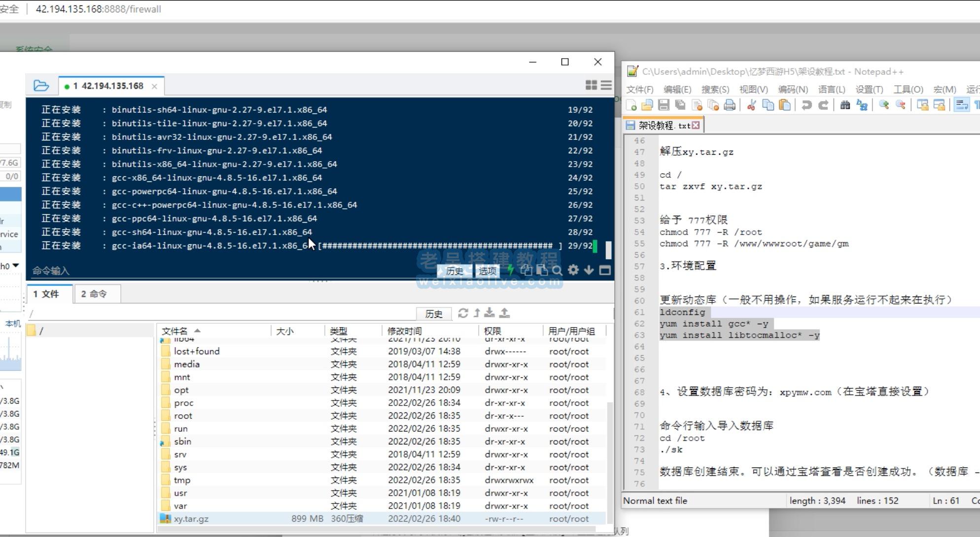
Task: Refresh the remote file list
Action: click(463, 313)
